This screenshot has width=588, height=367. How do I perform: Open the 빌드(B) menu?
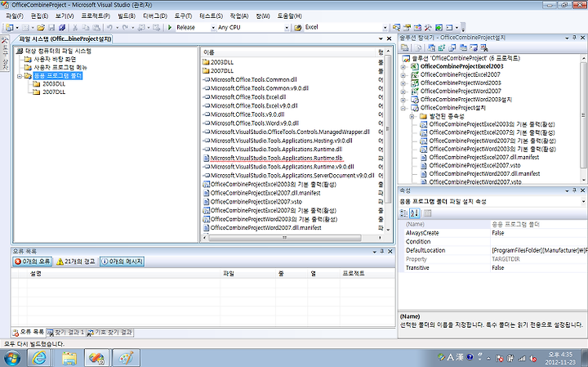click(127, 16)
